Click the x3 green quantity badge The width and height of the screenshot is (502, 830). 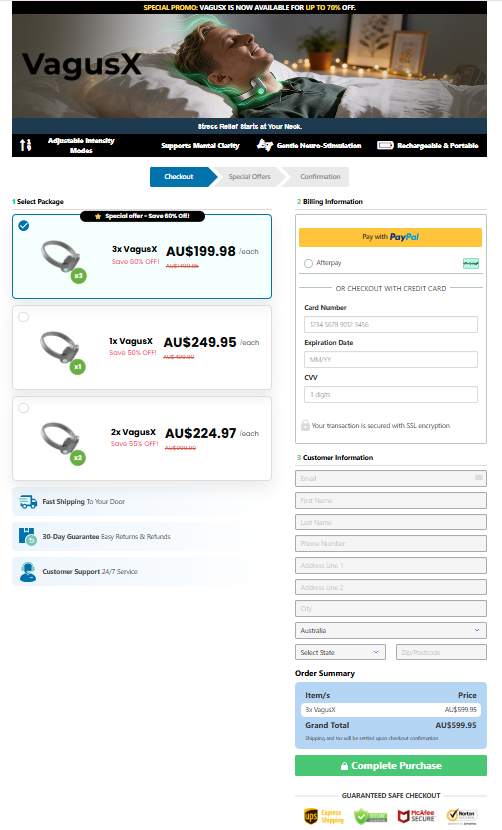coord(78,275)
